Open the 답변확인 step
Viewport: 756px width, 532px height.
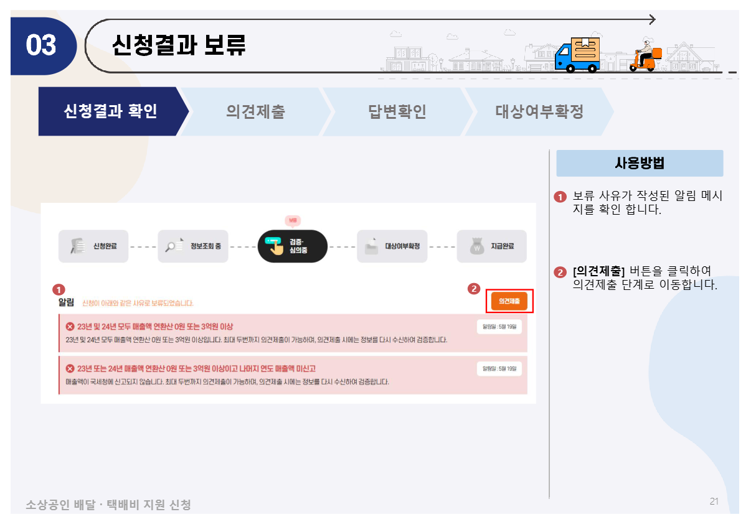396,112
